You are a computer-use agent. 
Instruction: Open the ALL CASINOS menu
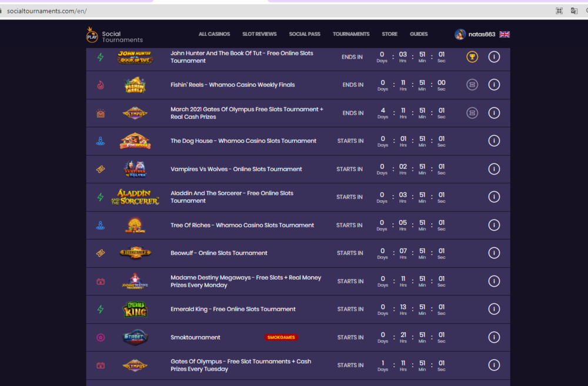pos(214,34)
